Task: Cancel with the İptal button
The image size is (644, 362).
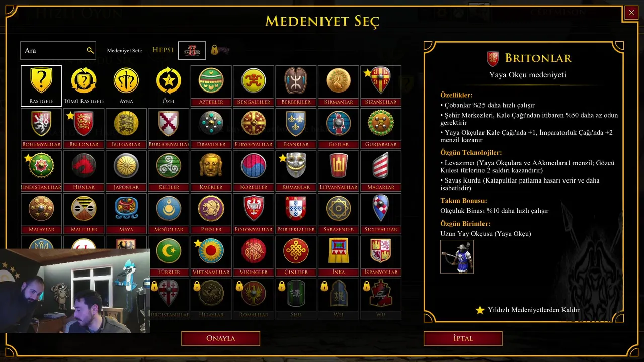Action: pyautogui.click(x=463, y=338)
